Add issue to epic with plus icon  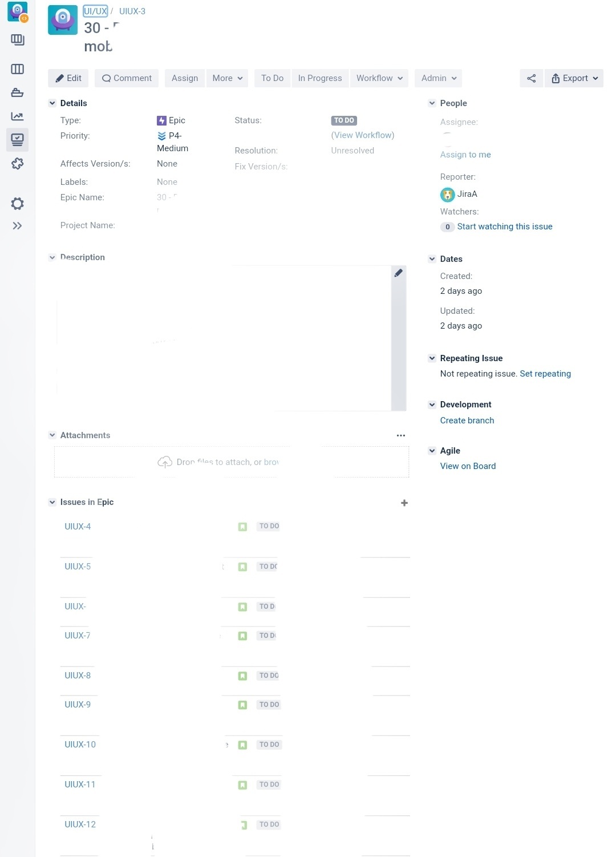(x=404, y=503)
